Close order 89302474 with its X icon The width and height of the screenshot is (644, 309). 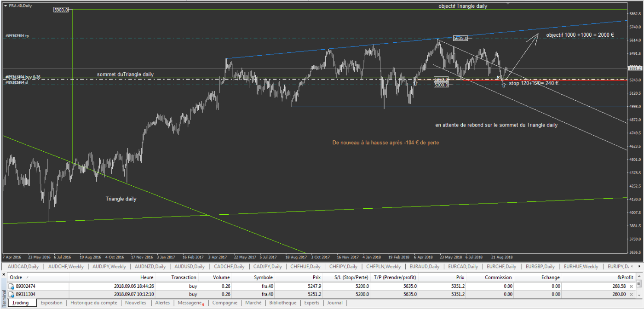(631, 286)
